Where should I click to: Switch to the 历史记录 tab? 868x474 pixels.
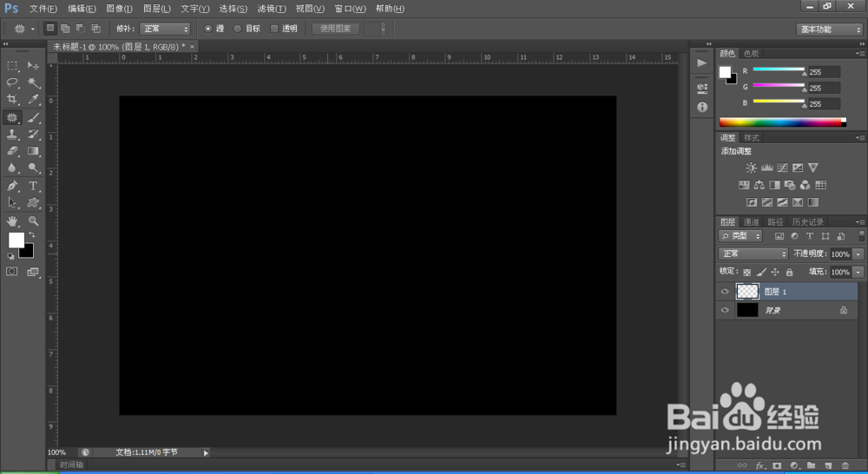coord(807,222)
